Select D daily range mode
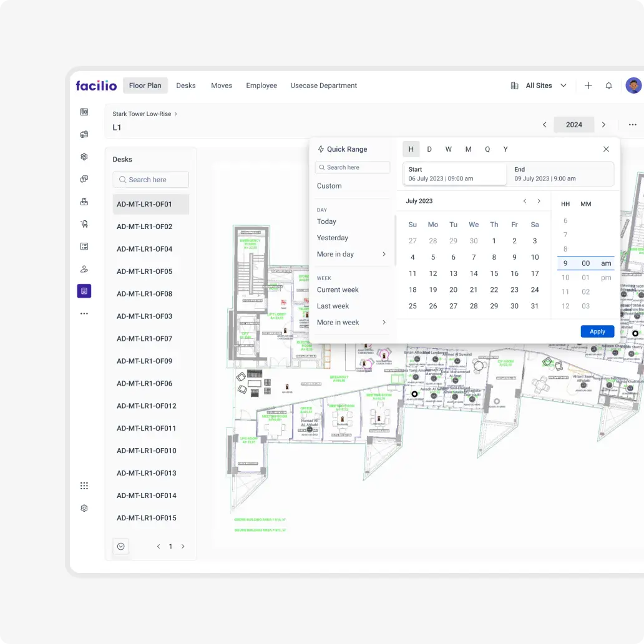Viewport: 644px width, 644px height. point(429,149)
